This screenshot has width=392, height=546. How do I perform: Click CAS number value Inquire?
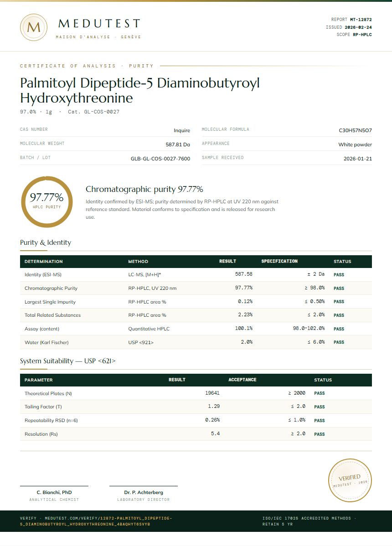[x=182, y=131]
